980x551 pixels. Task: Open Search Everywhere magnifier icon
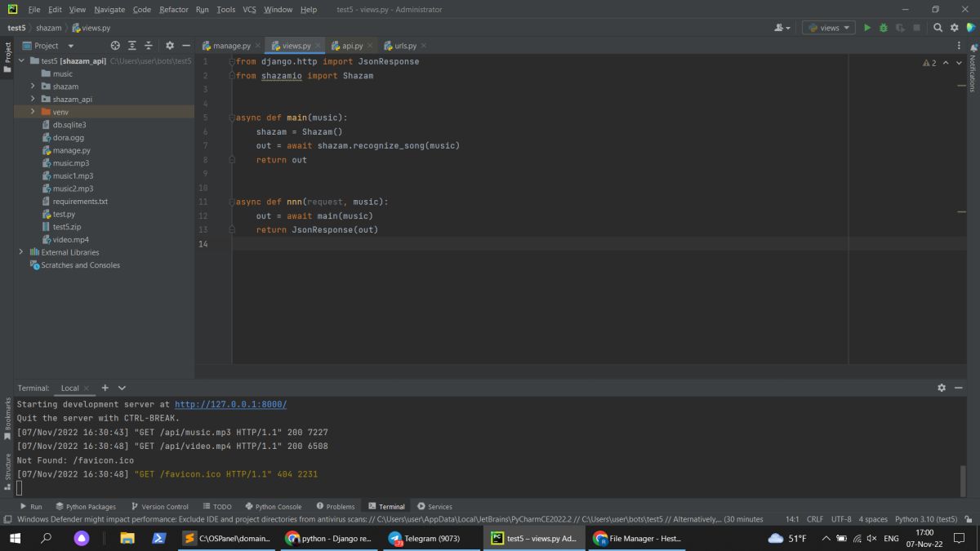click(x=938, y=28)
